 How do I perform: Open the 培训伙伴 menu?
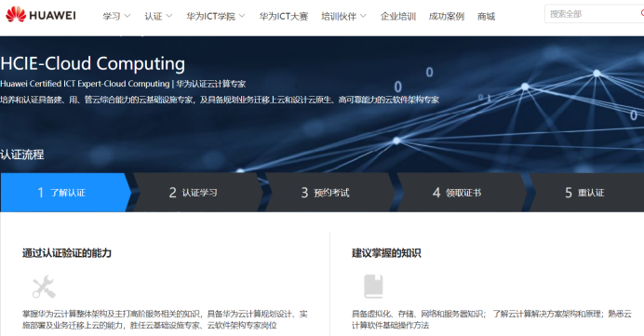point(339,17)
